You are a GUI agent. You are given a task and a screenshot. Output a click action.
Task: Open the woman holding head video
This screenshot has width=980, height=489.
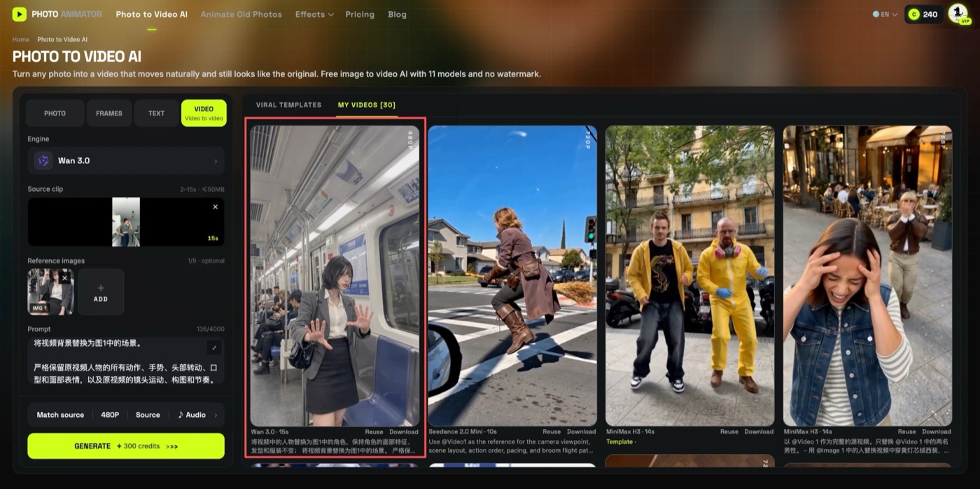click(x=867, y=275)
